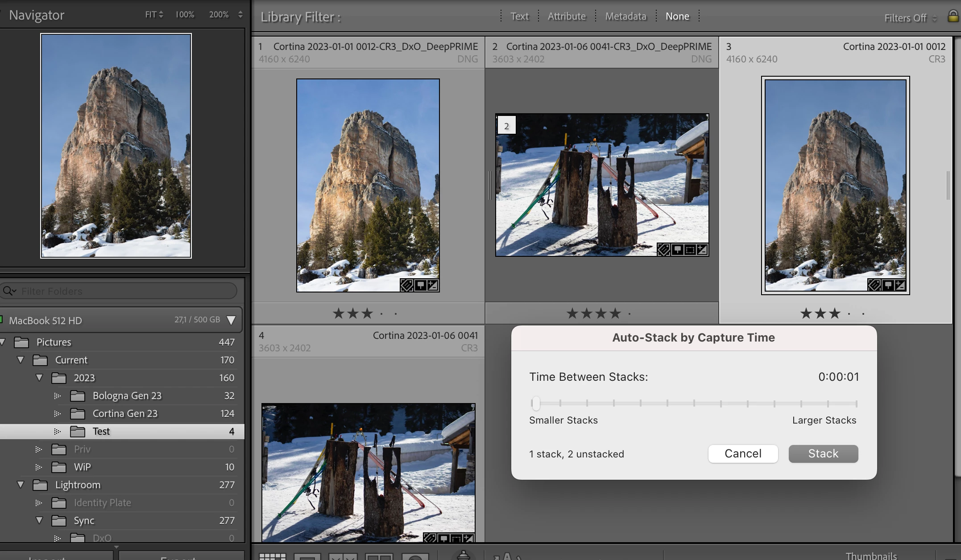Viewport: 961px width, 560px height.
Task: Click the Time Between Stacks slider handle
Action: tap(536, 403)
